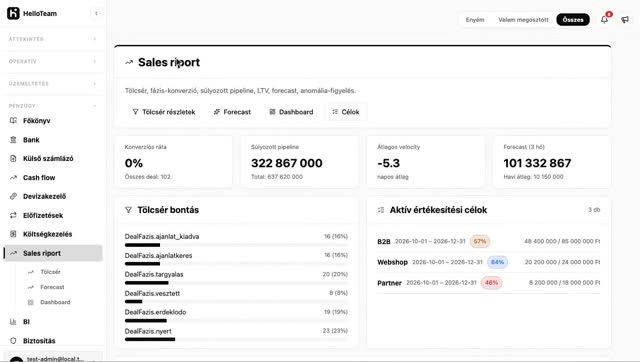Screen dimensions: 640x362
Task: Open the Célok tab button
Action: coord(346,112)
